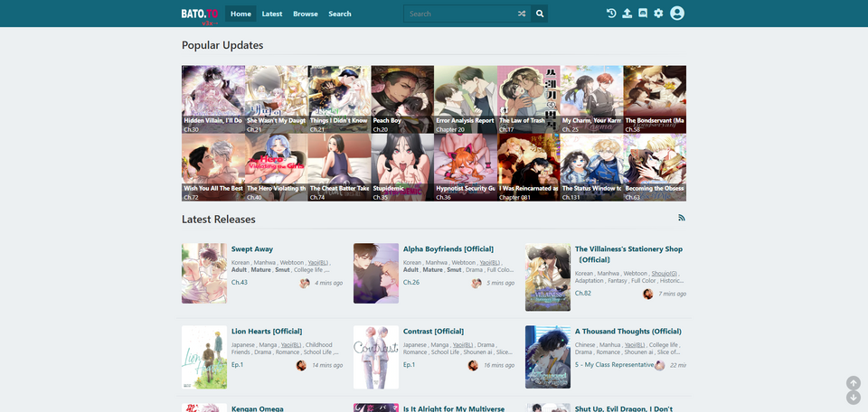Open 'Is It Alright for My Multiverse' link
The image size is (868, 412).
tap(454, 408)
